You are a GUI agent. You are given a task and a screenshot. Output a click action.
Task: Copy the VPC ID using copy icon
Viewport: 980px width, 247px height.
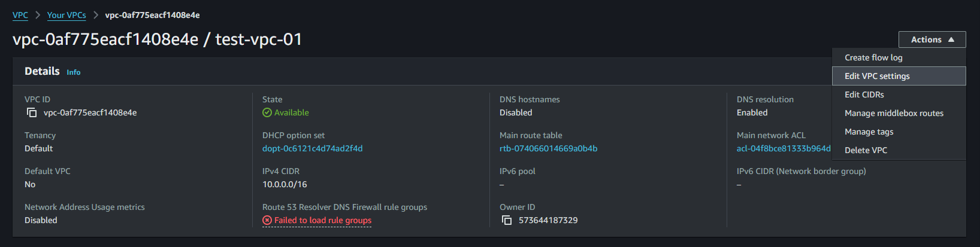point(32,112)
